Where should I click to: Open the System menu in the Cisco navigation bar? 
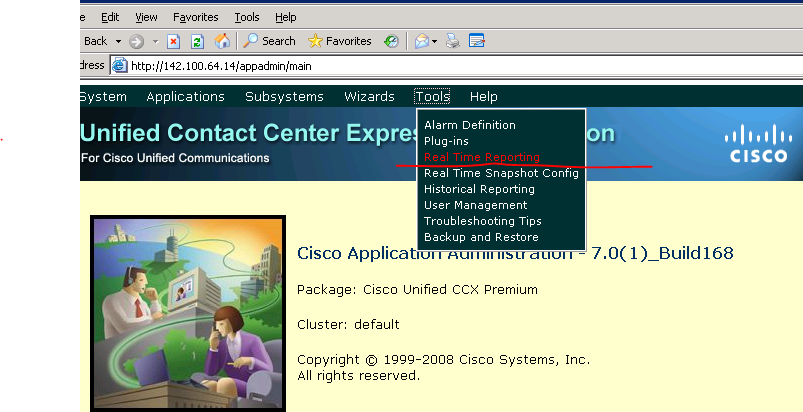tap(103, 97)
